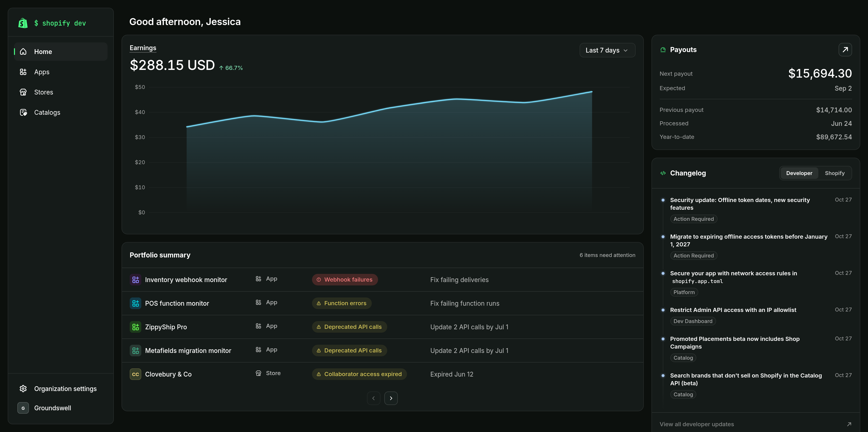Open Organization settings

click(x=61, y=389)
